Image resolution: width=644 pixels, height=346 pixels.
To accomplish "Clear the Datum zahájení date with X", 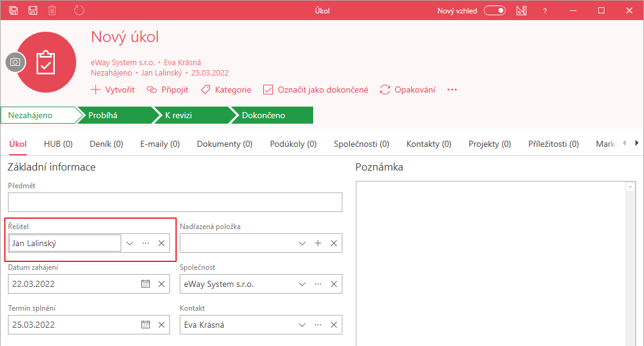I will [161, 284].
